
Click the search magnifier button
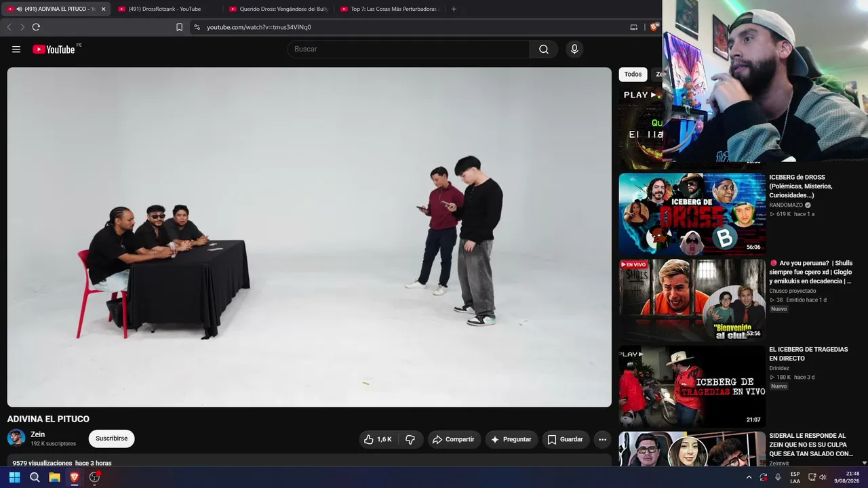click(x=544, y=49)
